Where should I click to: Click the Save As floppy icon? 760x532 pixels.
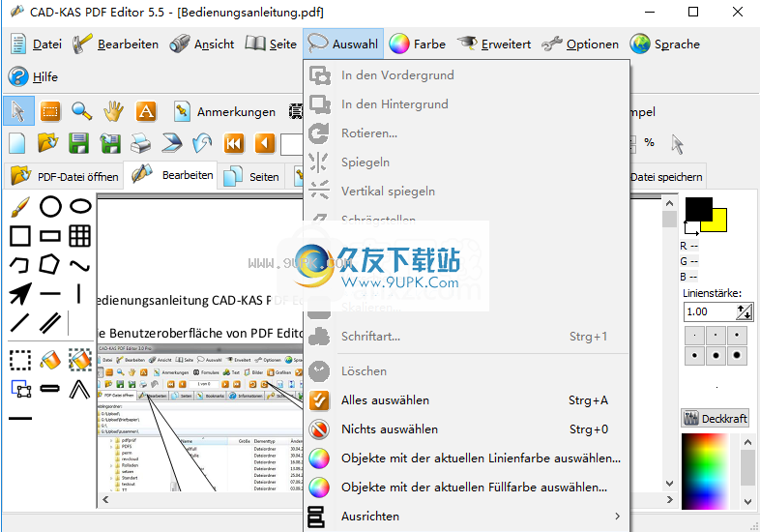[110, 143]
